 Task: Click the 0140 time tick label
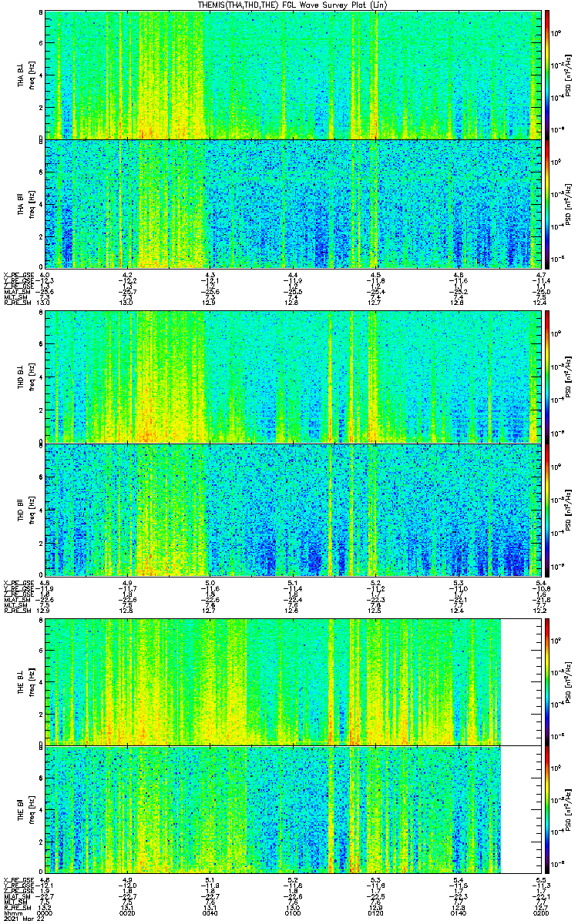[x=458, y=912]
